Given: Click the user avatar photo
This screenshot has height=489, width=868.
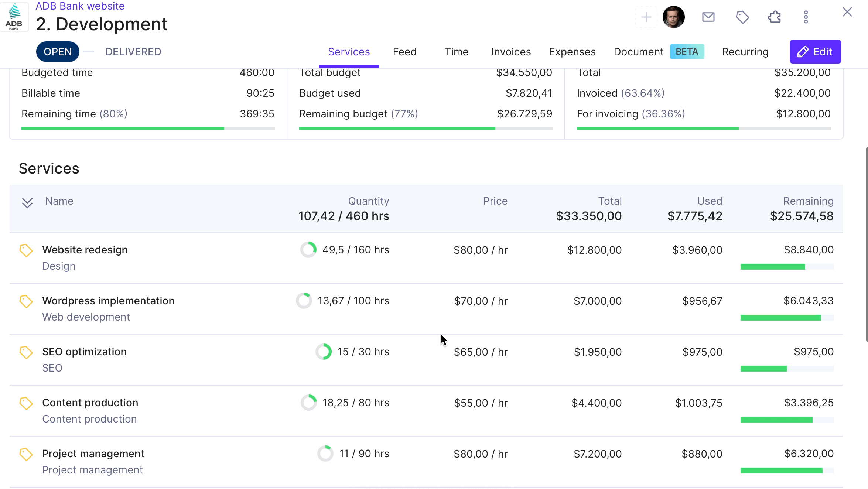Looking at the screenshot, I should coord(673,17).
